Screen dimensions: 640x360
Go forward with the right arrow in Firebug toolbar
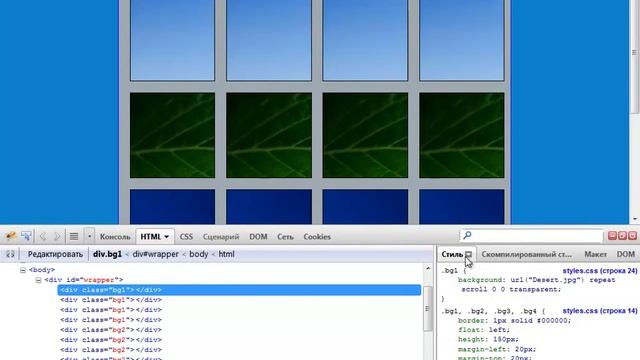pyautogui.click(x=57, y=236)
